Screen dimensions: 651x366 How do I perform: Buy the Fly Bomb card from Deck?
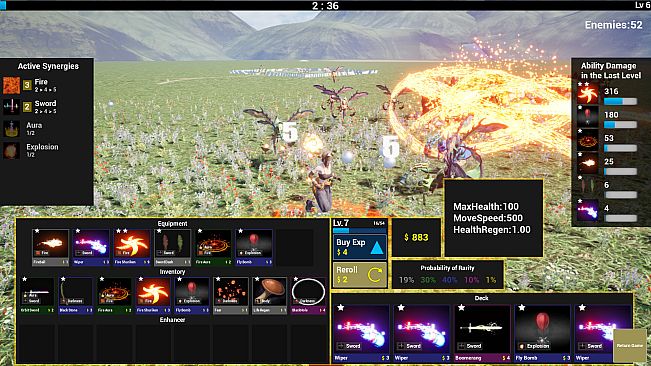542,333
